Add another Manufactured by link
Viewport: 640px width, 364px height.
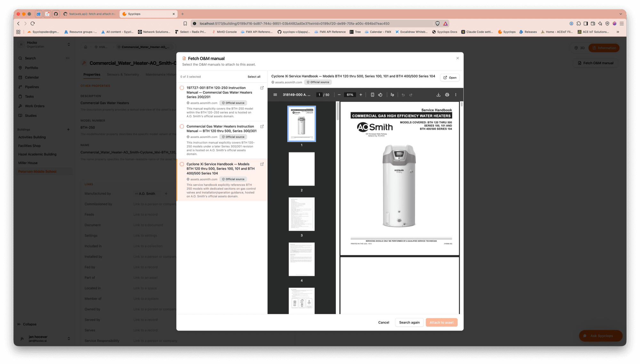(166, 194)
